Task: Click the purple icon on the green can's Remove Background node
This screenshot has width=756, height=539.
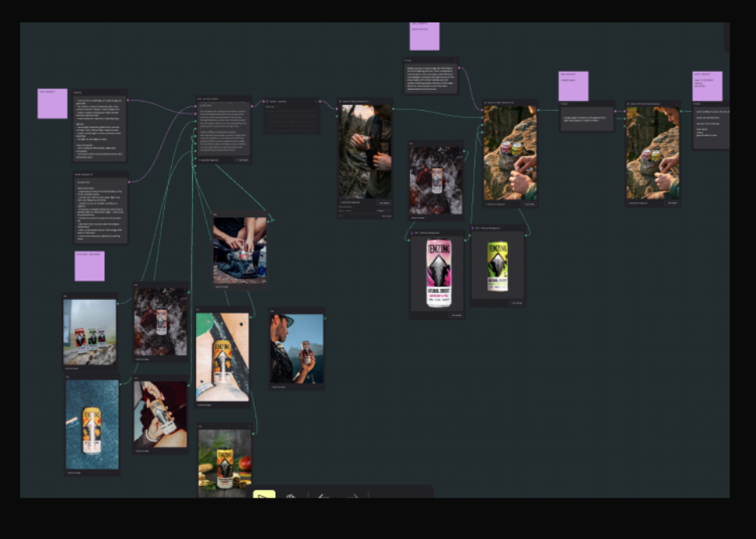Action: [472, 228]
